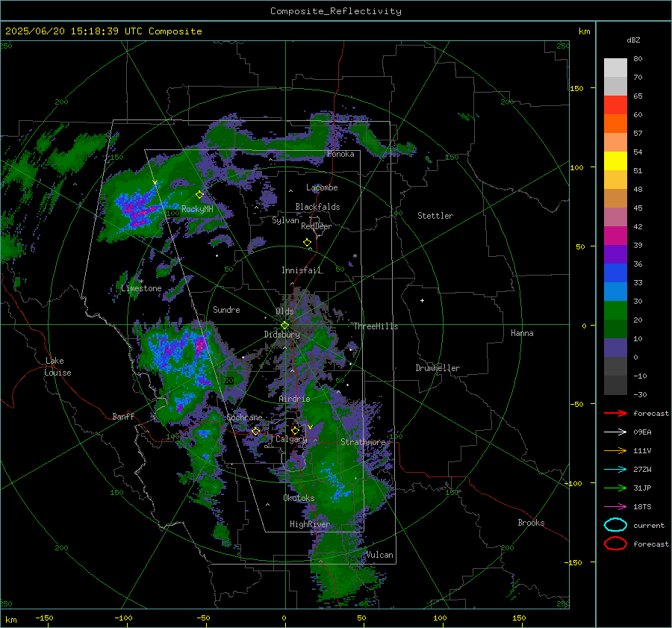672x628 pixels.
Task: Click the Ponoka town label
Action: coord(340,154)
